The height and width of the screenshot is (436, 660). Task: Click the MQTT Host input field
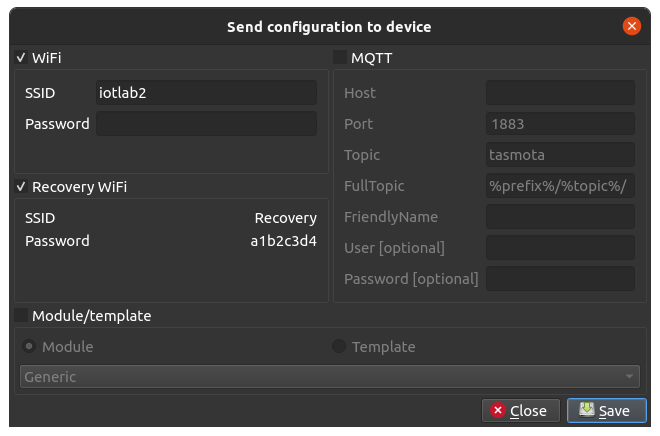click(x=560, y=93)
